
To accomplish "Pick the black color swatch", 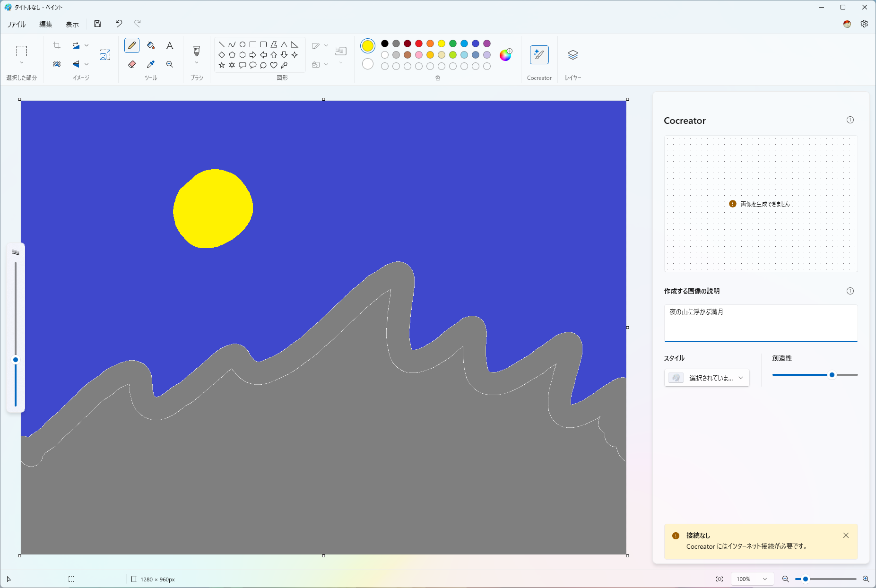I will [x=385, y=43].
